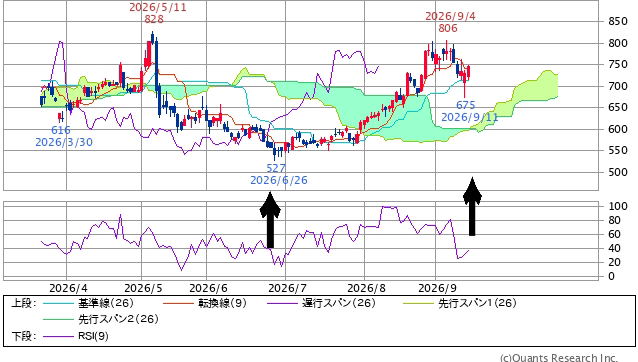Click the 650 price axis value
Viewport: 638px width, 362px height.
pos(618,107)
